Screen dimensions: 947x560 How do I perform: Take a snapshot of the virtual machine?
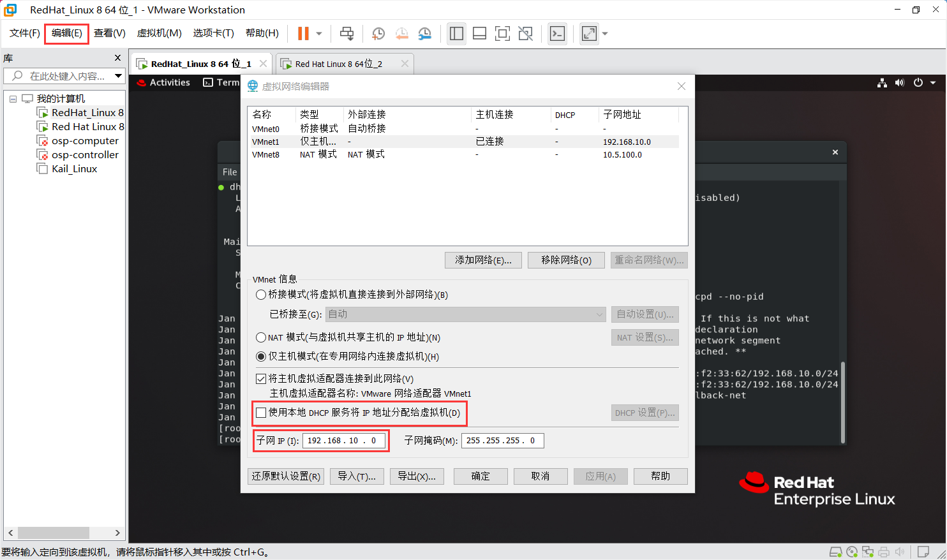(x=378, y=33)
